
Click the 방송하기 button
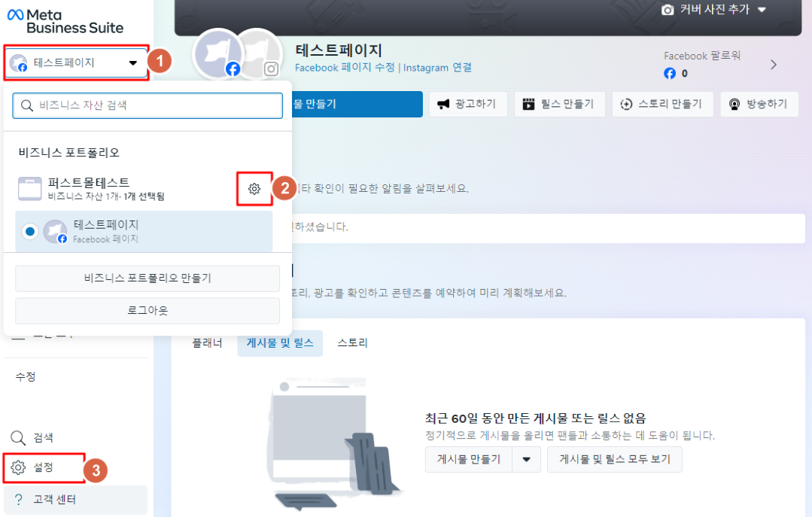coord(759,104)
